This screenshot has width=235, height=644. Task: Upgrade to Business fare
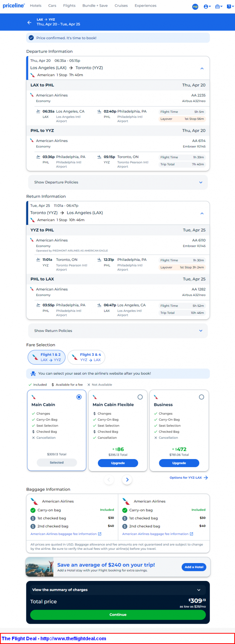point(179,463)
